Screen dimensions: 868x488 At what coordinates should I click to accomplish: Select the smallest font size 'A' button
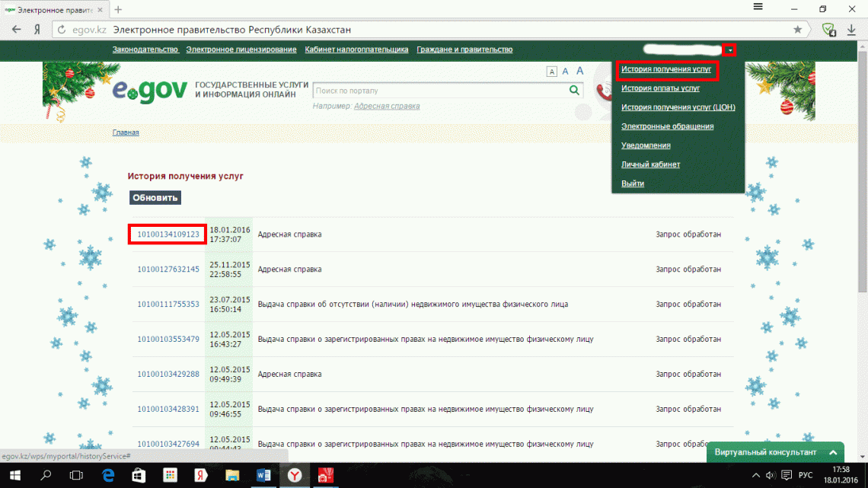[551, 72]
